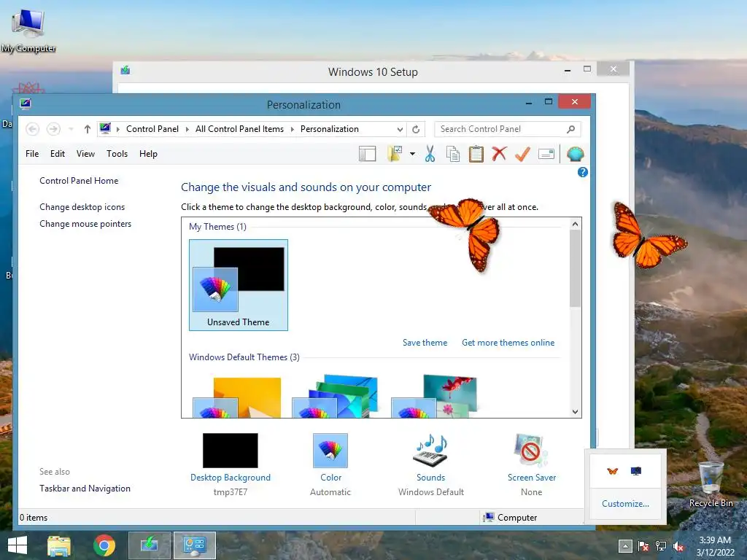Open Control Panel Home link

(x=79, y=181)
